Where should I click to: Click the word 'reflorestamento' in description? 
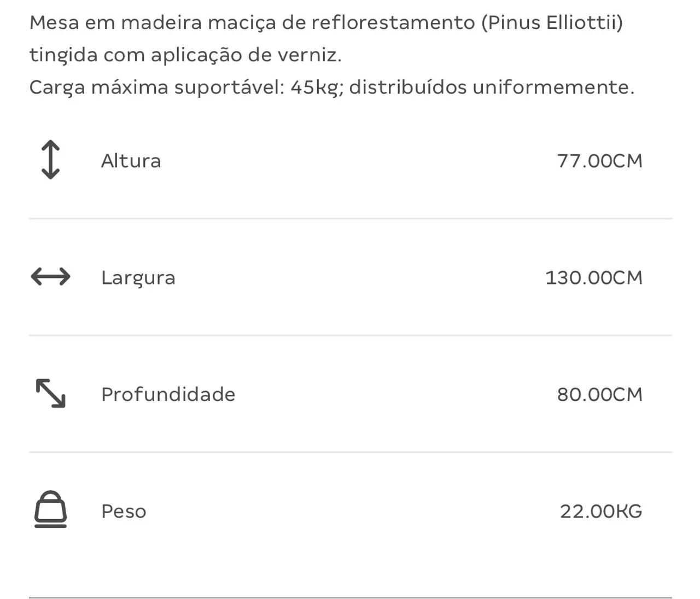(394, 23)
